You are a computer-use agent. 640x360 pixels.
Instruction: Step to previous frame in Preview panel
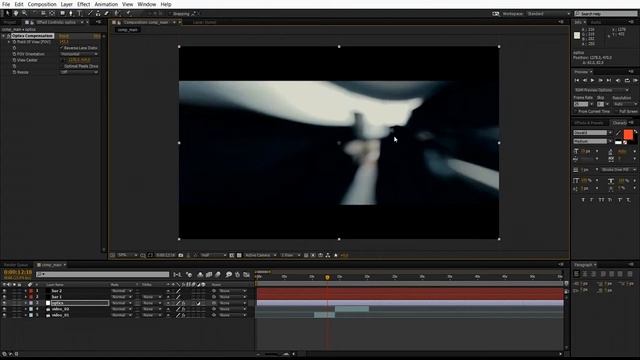point(584,80)
